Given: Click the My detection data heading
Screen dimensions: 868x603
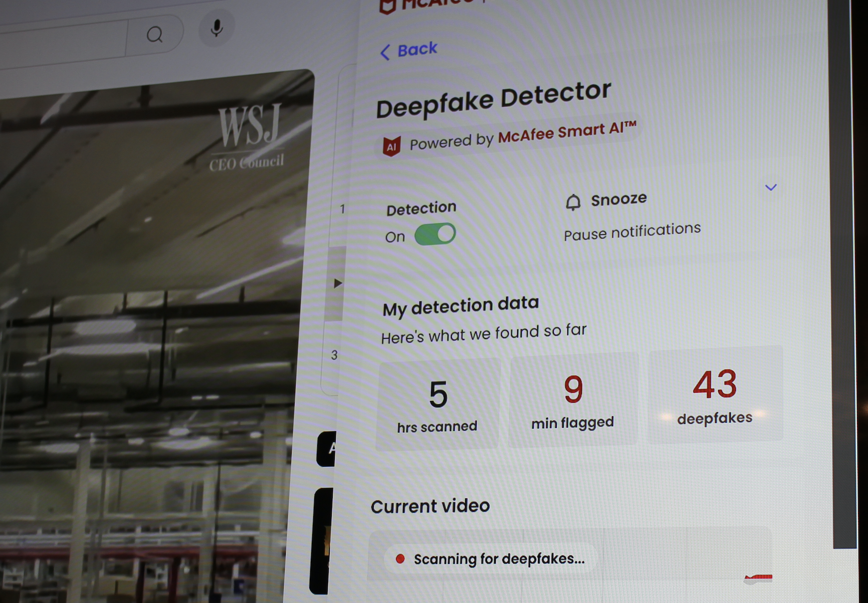Looking at the screenshot, I should click(461, 307).
